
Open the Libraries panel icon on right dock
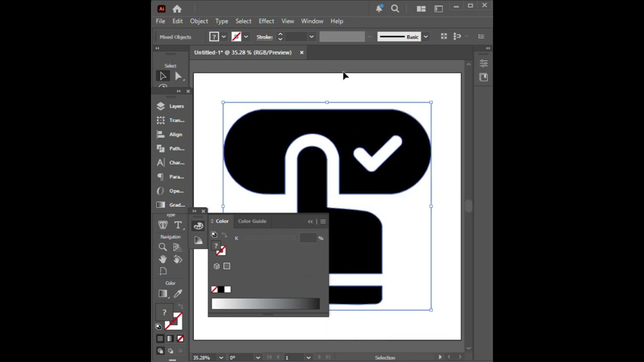[x=484, y=77]
